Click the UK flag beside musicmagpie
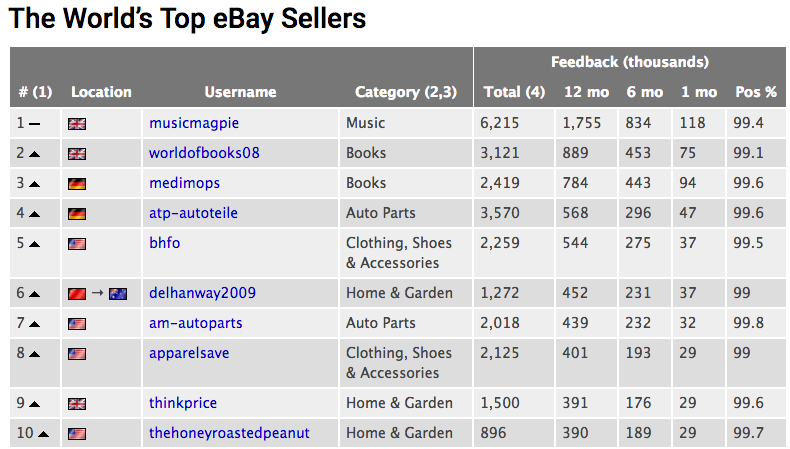790x449 pixels. click(x=77, y=124)
